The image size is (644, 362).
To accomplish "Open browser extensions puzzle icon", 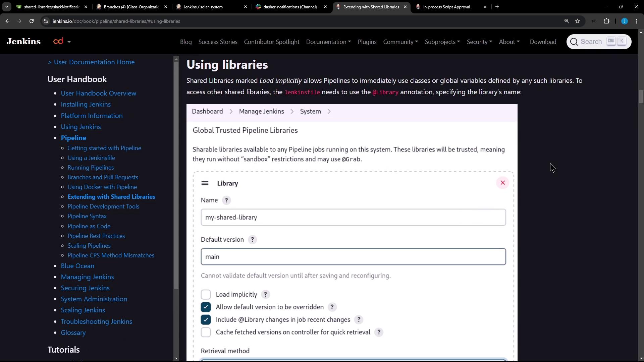I will click(x=606, y=21).
